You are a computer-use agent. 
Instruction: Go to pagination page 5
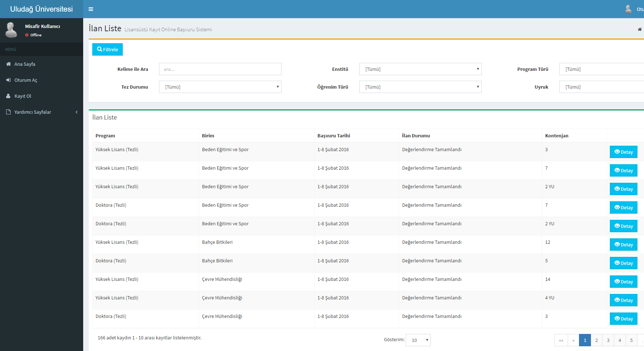631,340
